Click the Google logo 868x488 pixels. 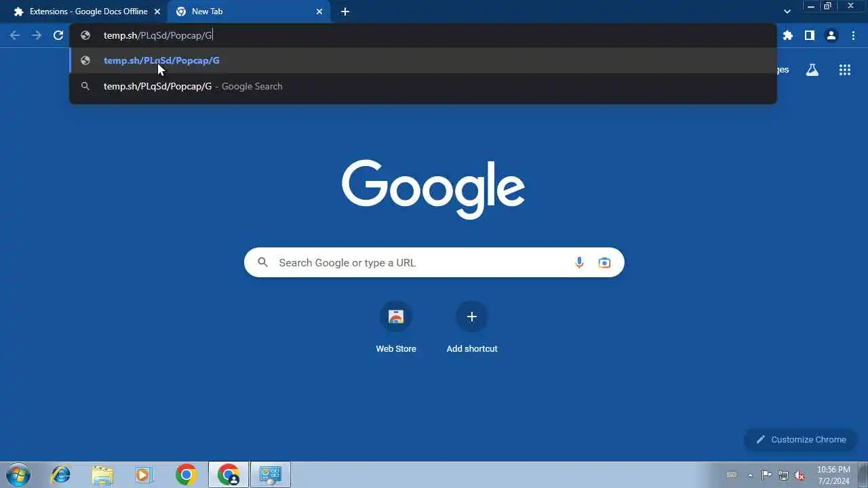tap(433, 189)
